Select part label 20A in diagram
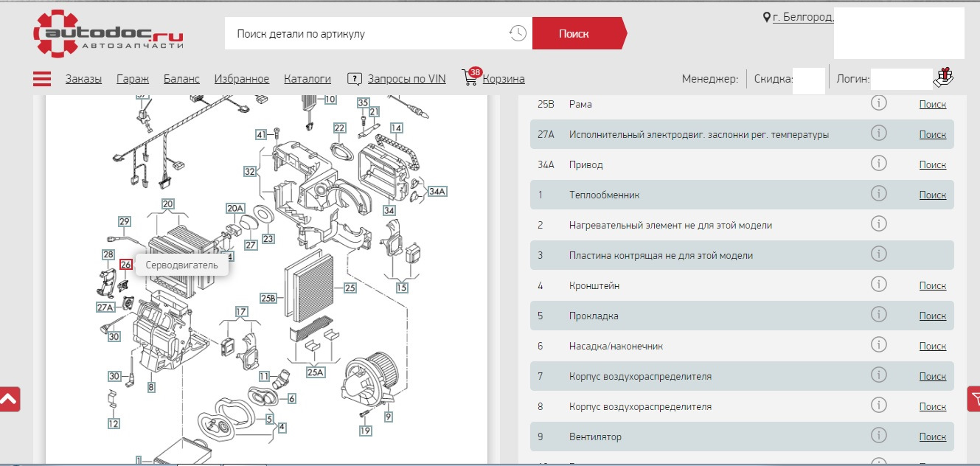The image size is (980, 466). tap(234, 208)
